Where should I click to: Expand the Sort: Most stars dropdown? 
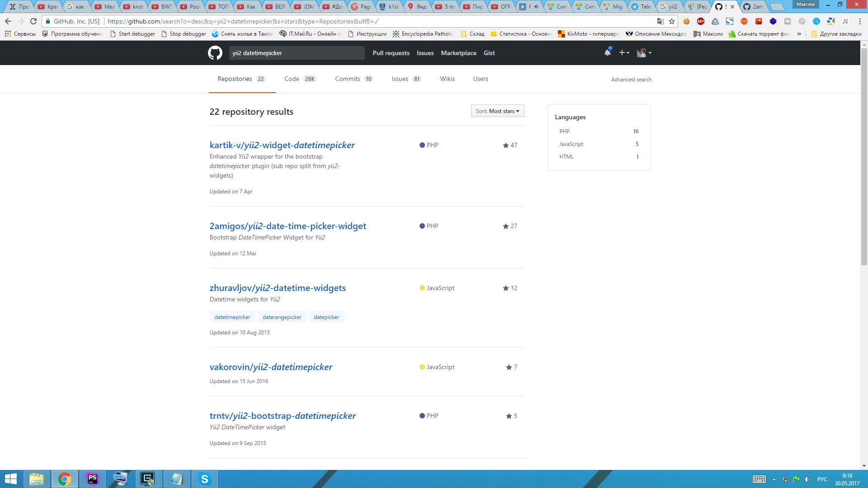(497, 111)
